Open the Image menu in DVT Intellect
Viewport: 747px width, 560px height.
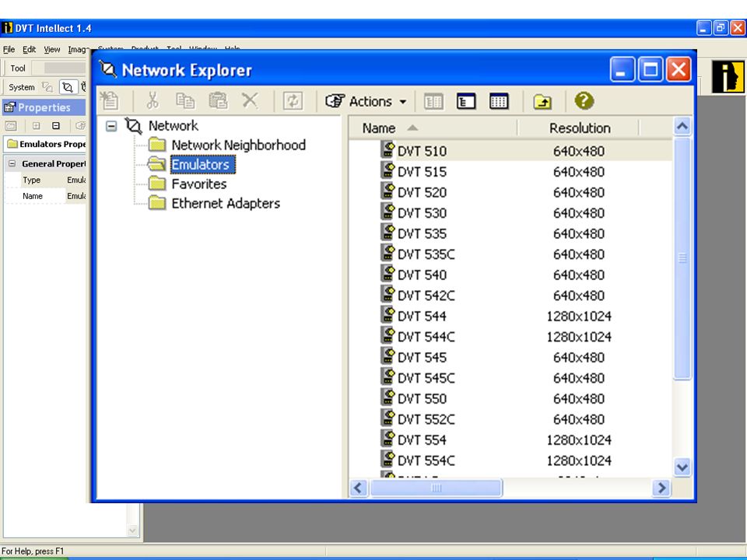pyautogui.click(x=78, y=49)
